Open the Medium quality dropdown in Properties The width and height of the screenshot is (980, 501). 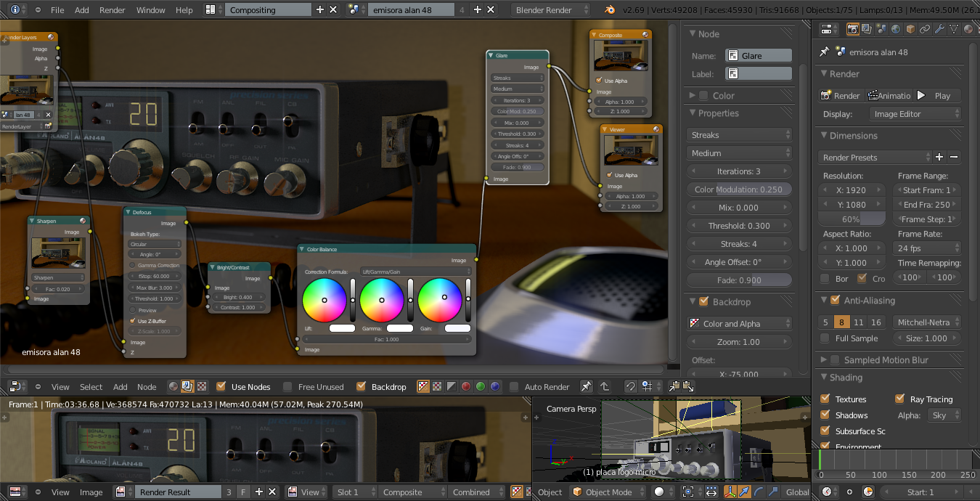pos(739,153)
